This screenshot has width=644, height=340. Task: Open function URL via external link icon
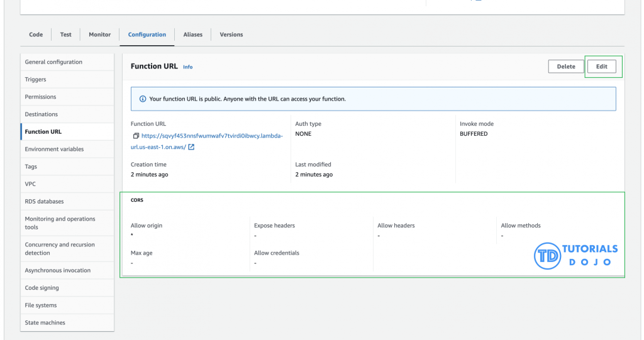tap(191, 147)
